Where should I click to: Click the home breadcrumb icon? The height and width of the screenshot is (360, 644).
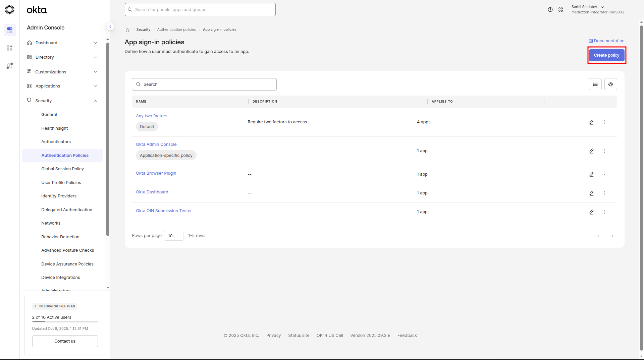pyautogui.click(x=127, y=30)
